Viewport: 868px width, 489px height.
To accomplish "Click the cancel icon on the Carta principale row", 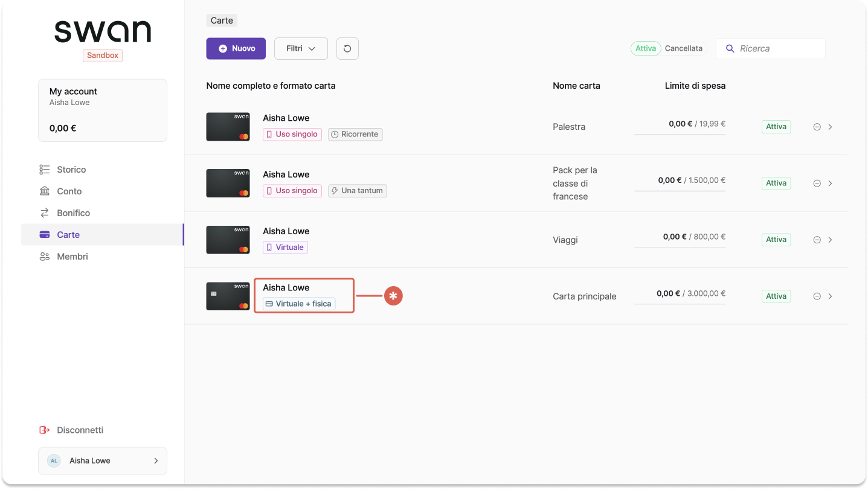I will pyautogui.click(x=817, y=296).
